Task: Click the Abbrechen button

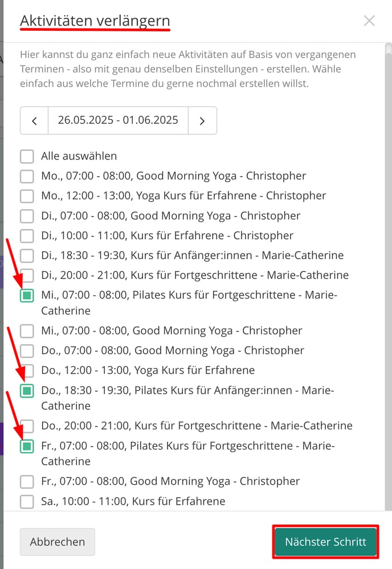Action: (x=58, y=542)
